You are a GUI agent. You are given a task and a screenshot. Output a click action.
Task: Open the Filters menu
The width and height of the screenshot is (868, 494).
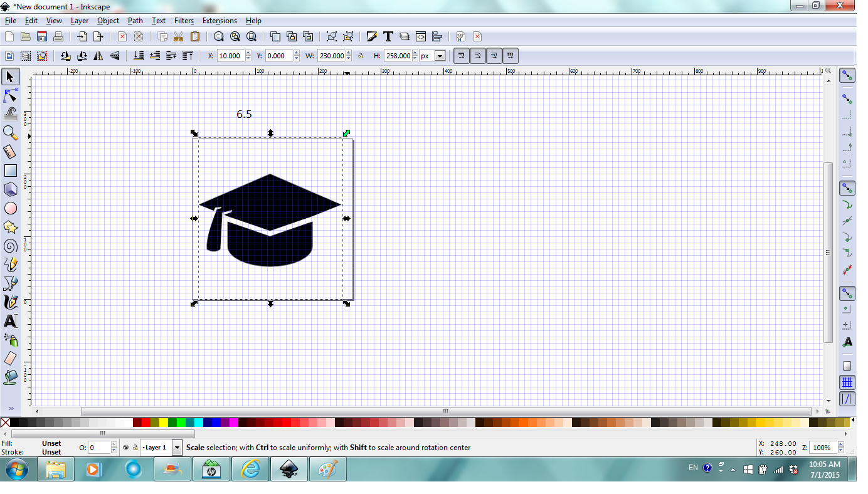click(184, 21)
